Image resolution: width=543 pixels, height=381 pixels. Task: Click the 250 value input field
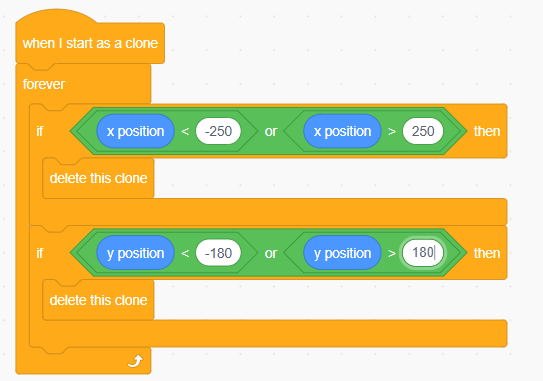click(x=423, y=131)
